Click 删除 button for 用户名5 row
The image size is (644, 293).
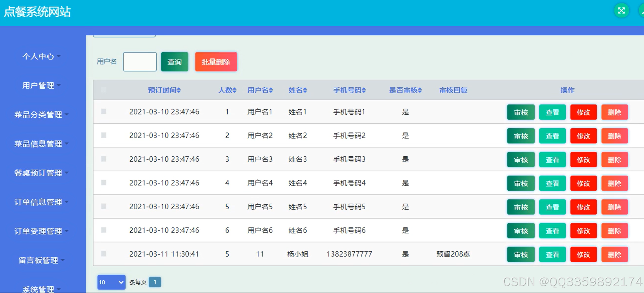point(615,207)
